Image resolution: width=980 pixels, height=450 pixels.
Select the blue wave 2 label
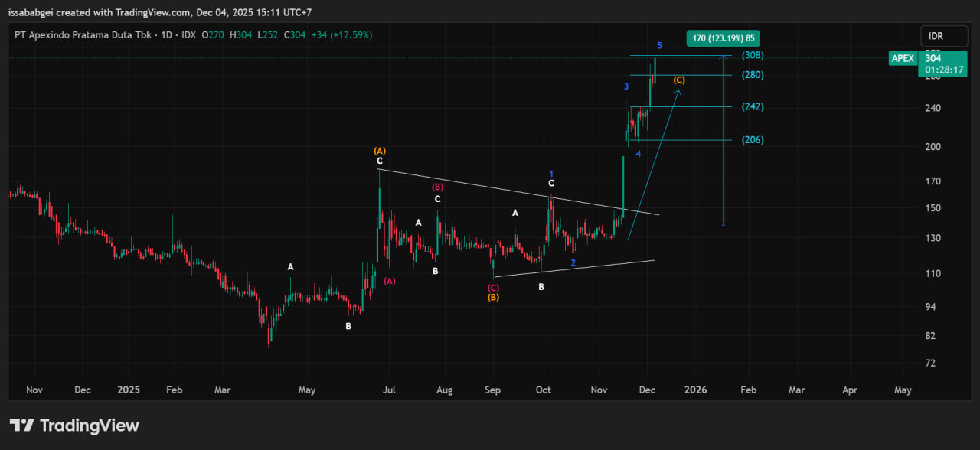click(x=573, y=263)
